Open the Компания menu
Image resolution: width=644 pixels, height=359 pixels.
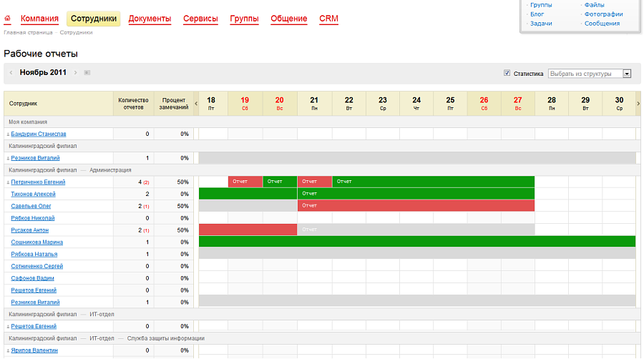coord(39,19)
